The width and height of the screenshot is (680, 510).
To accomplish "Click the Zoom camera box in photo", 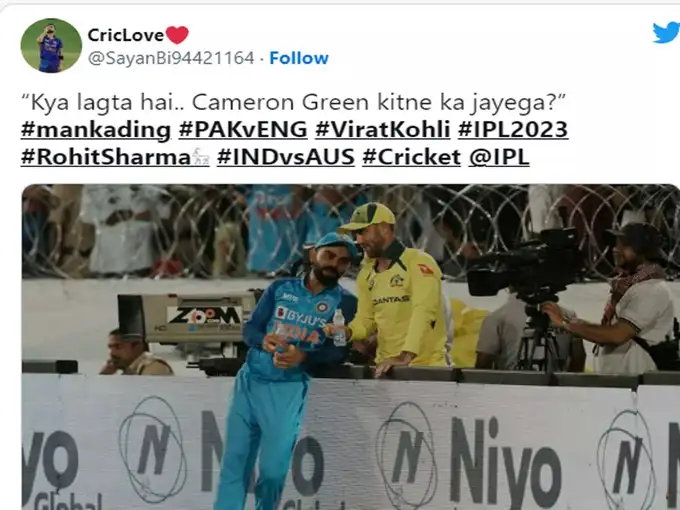I will coord(186,317).
